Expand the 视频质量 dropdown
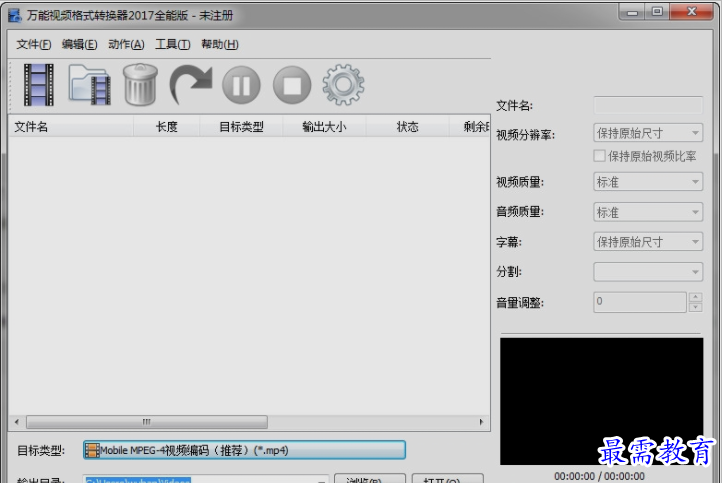The image size is (722, 483). click(648, 182)
